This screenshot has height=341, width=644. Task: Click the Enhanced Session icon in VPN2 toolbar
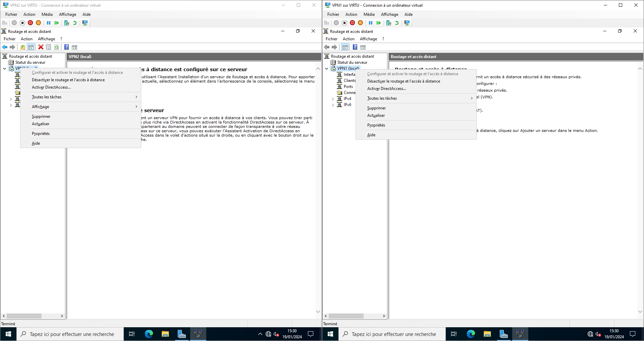pyautogui.click(x=85, y=23)
